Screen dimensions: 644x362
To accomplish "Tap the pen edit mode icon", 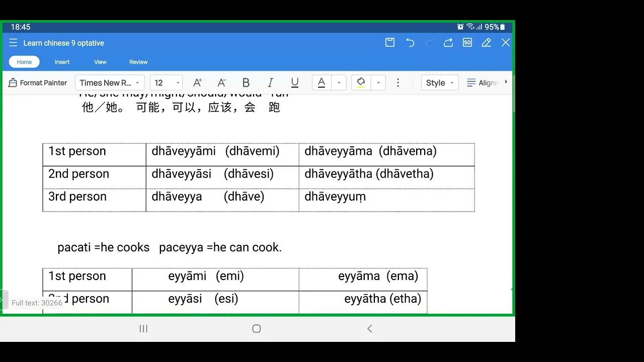I will [x=486, y=43].
